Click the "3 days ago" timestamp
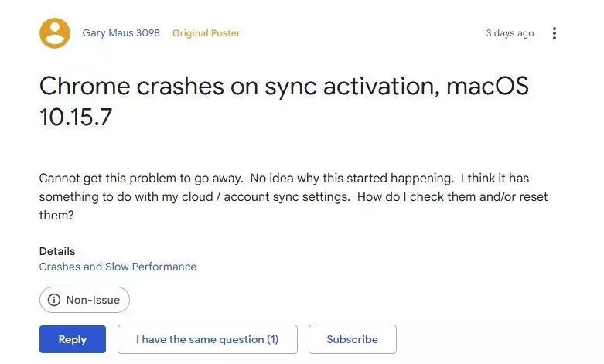The height and width of the screenshot is (364, 604). [x=510, y=33]
